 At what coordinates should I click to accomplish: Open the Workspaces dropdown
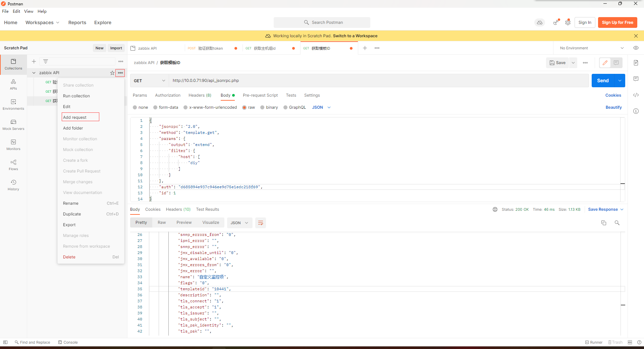coord(42,22)
